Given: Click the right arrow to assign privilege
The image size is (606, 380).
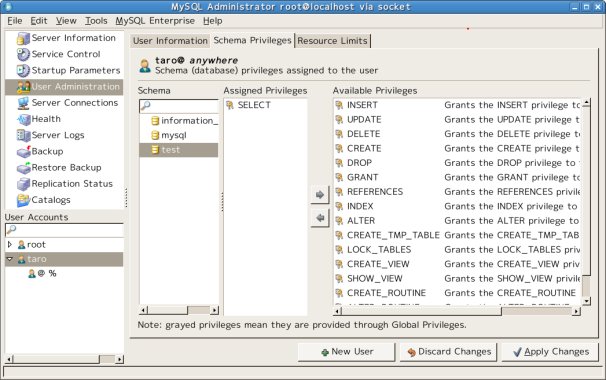Looking at the screenshot, I should (x=320, y=194).
